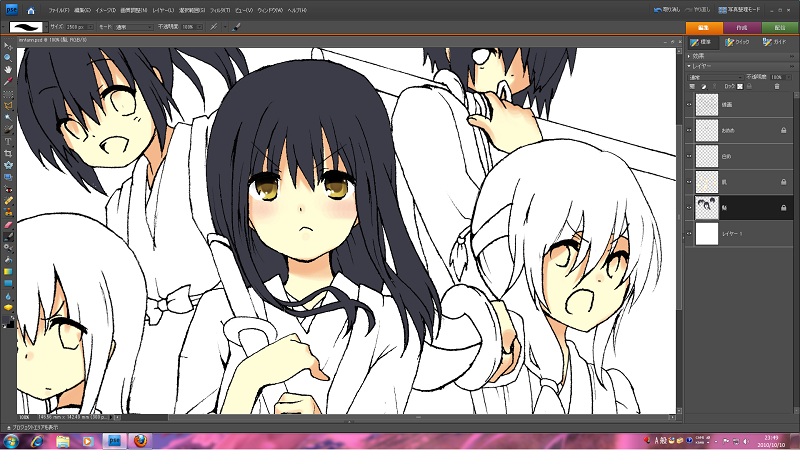Viewport: 800px width, 464px height.
Task: Open the Layer menu
Action: point(163,10)
